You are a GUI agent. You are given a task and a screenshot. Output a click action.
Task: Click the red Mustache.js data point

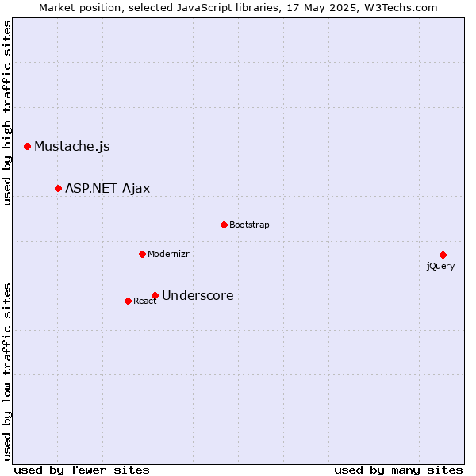(x=27, y=147)
